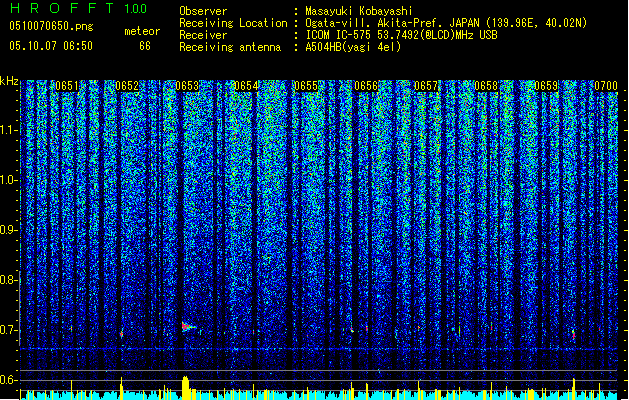Click the wide yellow power peak below 0653
Image resolution: width=629 pixels, height=400 pixels.
[185, 387]
